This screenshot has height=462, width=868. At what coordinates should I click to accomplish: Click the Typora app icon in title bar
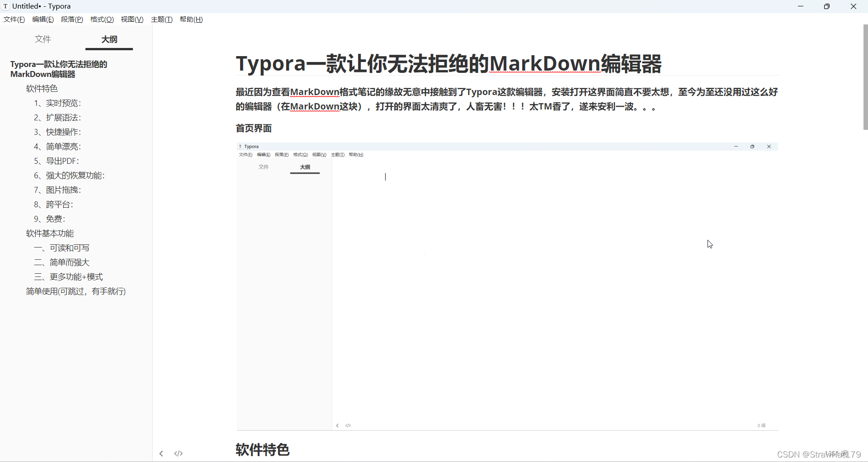5,6
